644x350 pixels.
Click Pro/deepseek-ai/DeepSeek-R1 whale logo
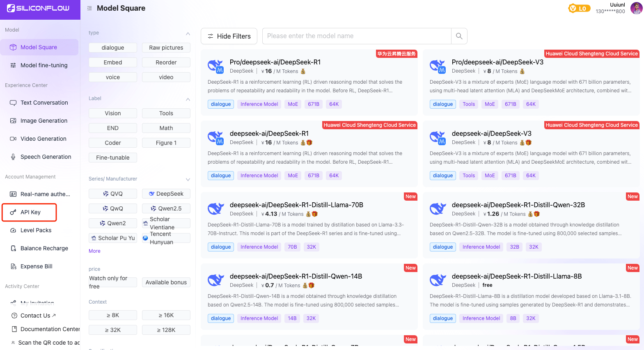coord(215,66)
